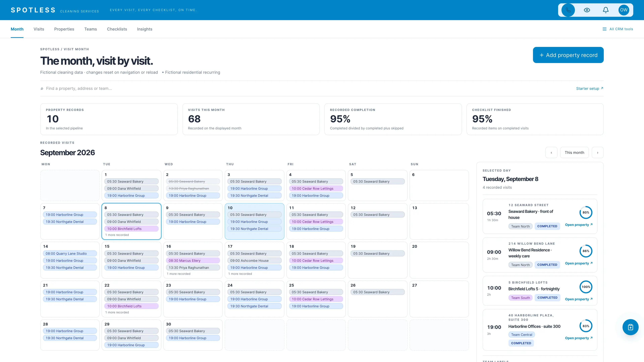Expand '1 more recorded' on September 22
Viewport: 644px width, 362px height.
pos(117,312)
